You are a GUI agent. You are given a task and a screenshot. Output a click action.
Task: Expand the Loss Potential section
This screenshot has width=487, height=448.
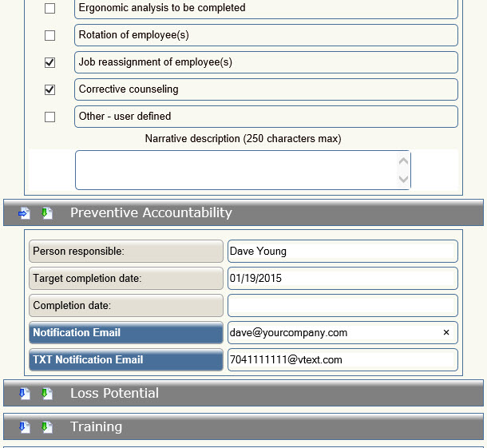tap(114, 394)
